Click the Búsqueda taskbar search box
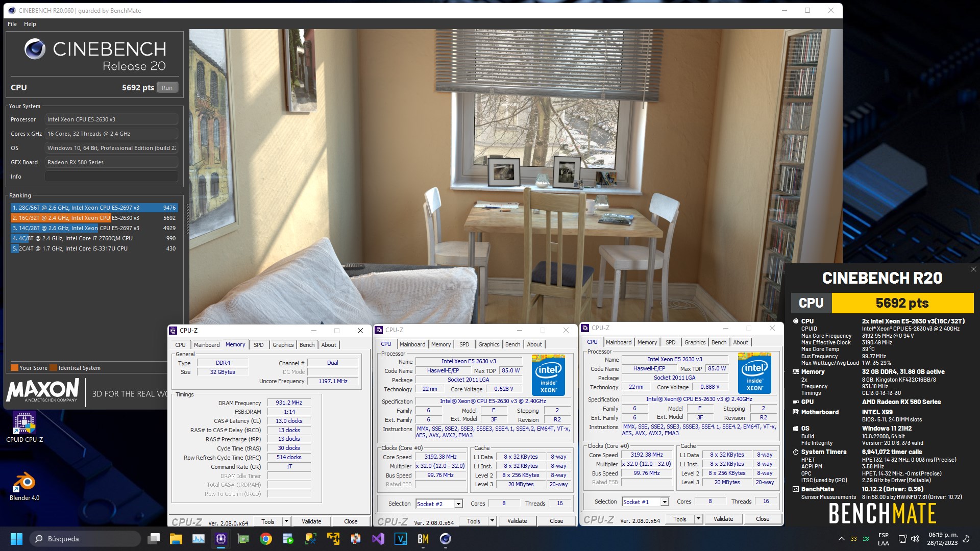Viewport: 980px width, 551px height. 85,539
